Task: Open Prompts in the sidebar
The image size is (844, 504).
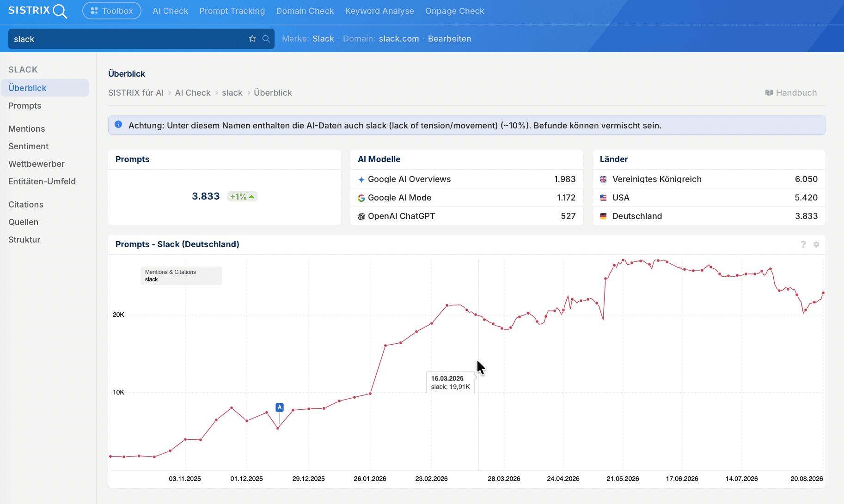Action: point(25,106)
